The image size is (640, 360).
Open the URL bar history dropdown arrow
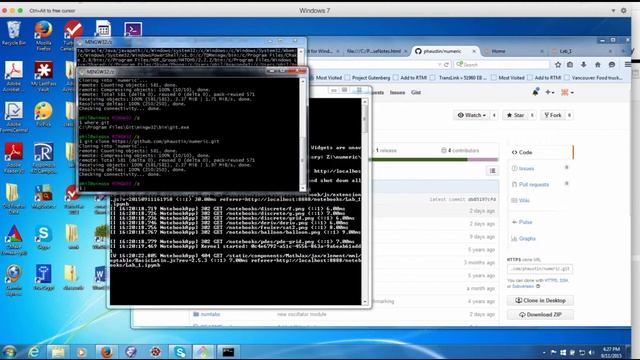tap(439, 64)
